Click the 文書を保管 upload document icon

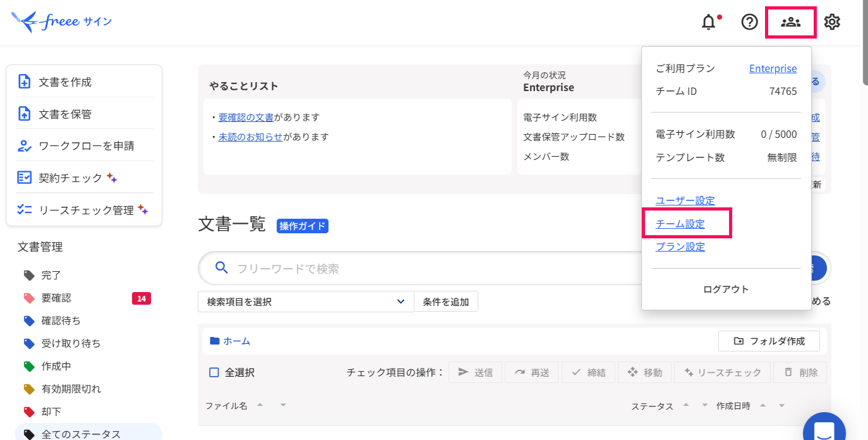point(24,114)
